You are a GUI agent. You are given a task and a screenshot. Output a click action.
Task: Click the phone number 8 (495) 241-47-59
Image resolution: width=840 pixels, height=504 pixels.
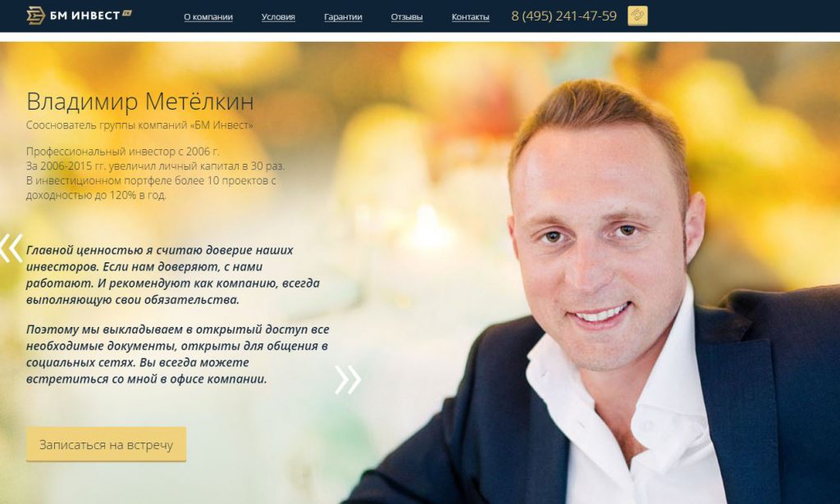[x=564, y=16]
